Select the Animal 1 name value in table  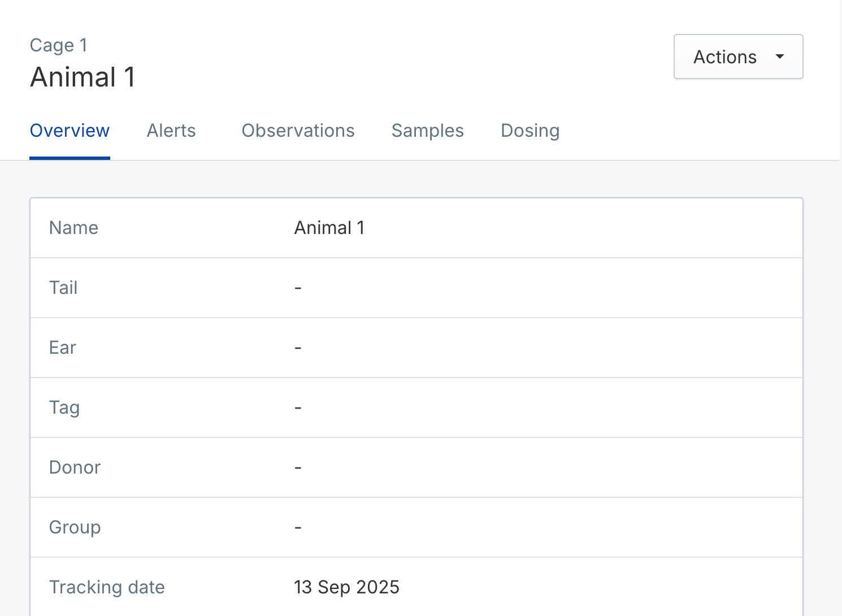(329, 228)
